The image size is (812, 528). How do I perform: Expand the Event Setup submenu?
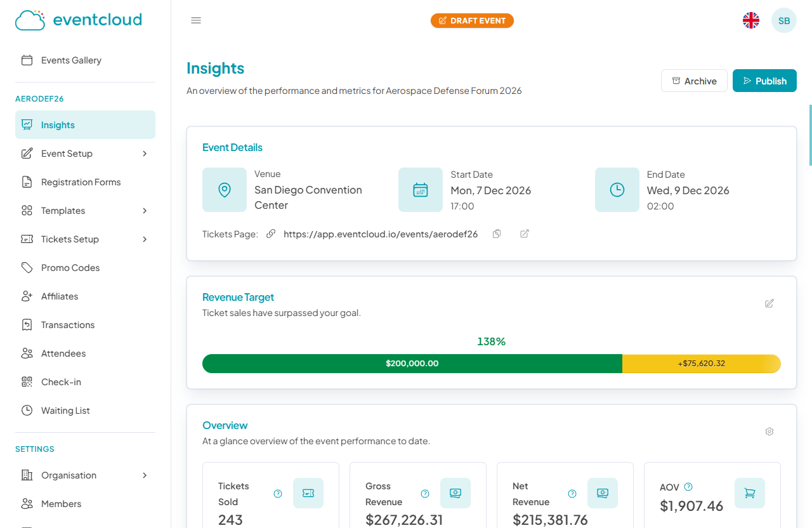coord(145,154)
